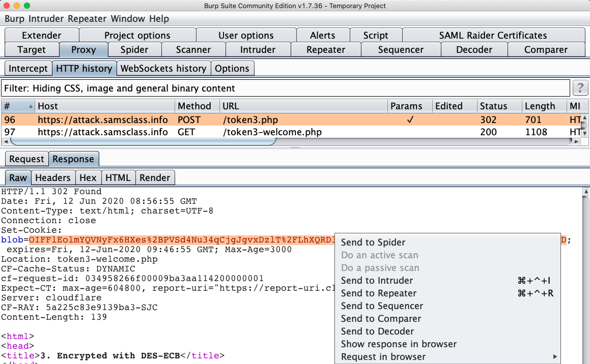The image size is (590, 364).
Task: Open the WebSockets history tab
Action: 163,69
